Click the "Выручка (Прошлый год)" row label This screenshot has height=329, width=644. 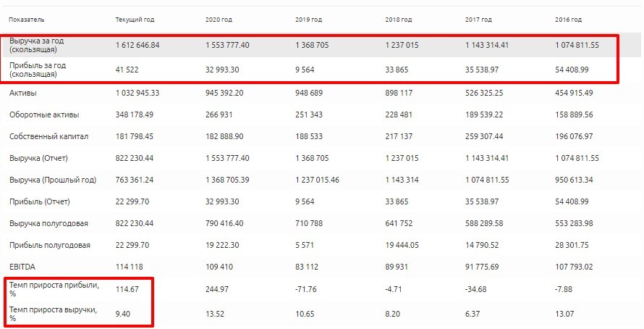53,180
